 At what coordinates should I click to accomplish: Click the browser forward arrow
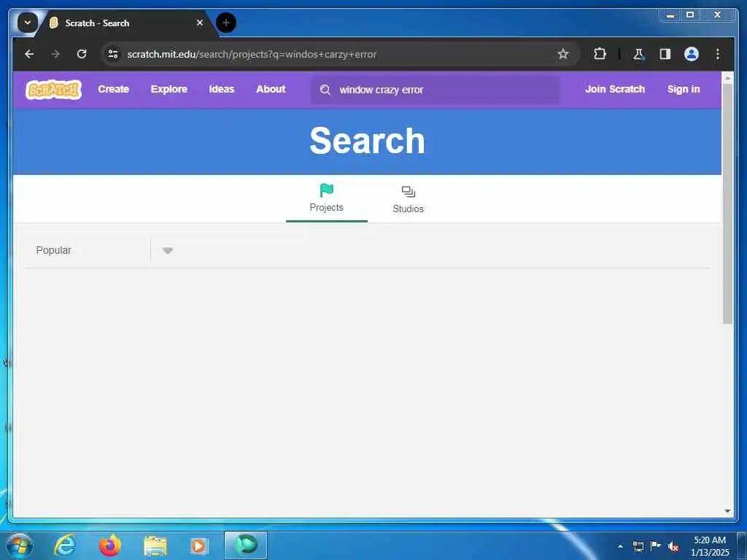pyautogui.click(x=55, y=54)
